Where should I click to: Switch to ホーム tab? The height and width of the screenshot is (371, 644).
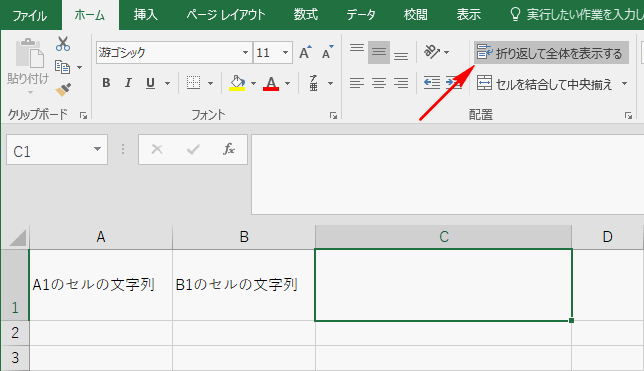click(90, 16)
